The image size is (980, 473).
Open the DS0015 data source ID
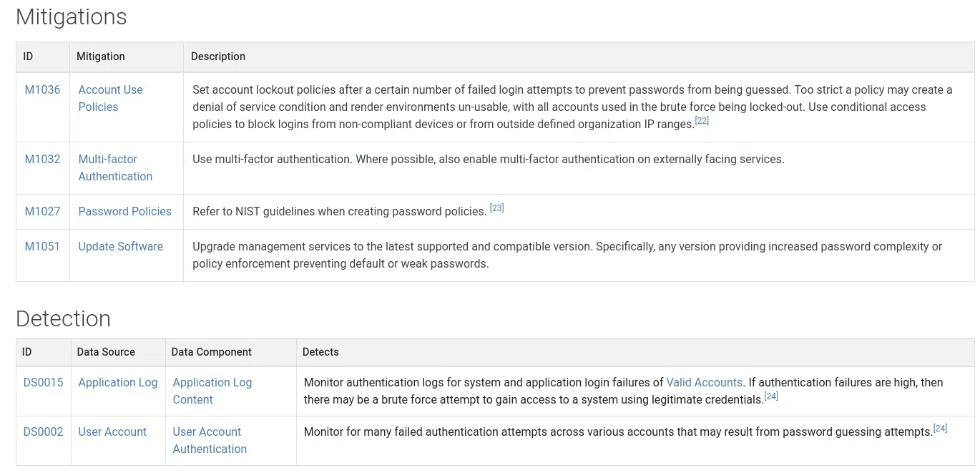43,382
